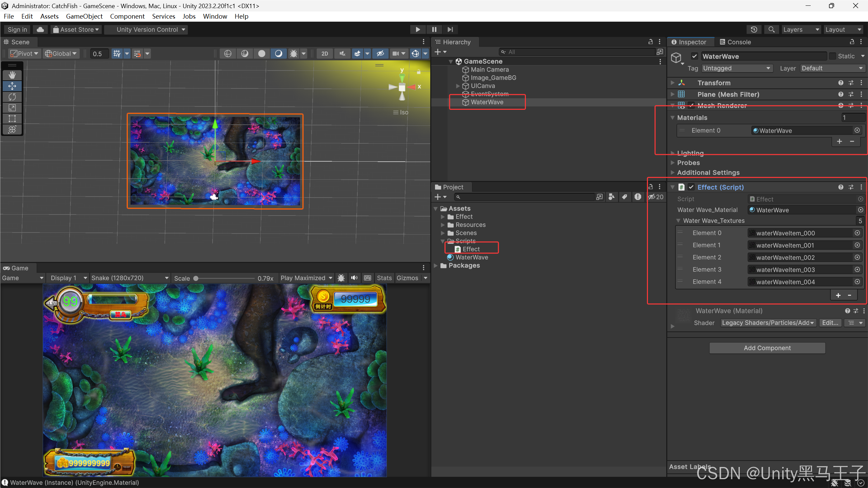Select the Rotate tool
The image size is (868, 488).
click(12, 97)
